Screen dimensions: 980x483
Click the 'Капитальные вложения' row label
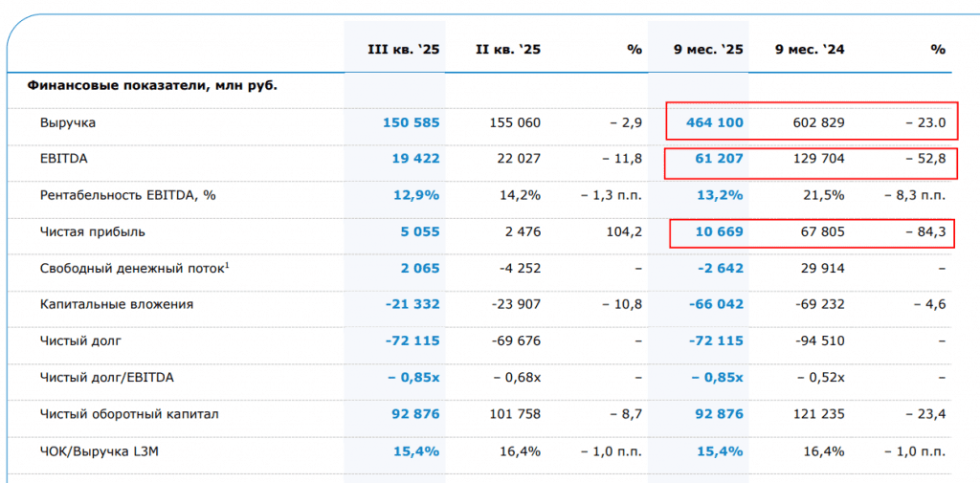(117, 304)
